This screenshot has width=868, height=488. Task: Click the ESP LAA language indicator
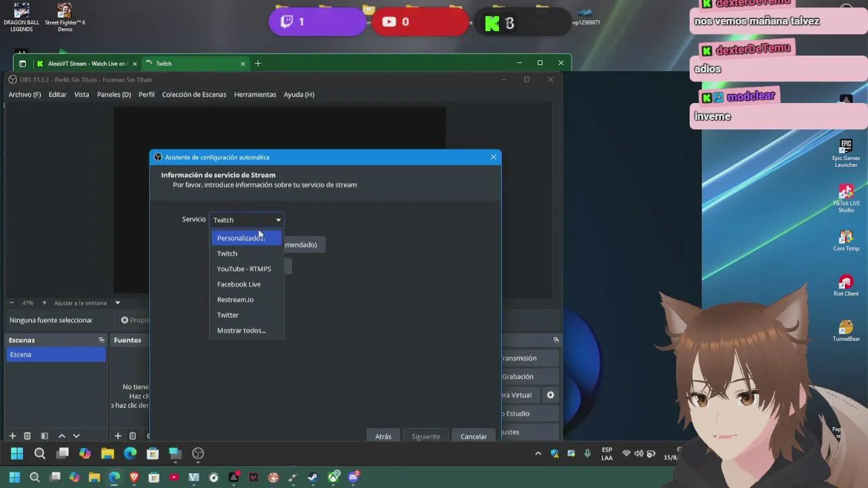click(607, 453)
